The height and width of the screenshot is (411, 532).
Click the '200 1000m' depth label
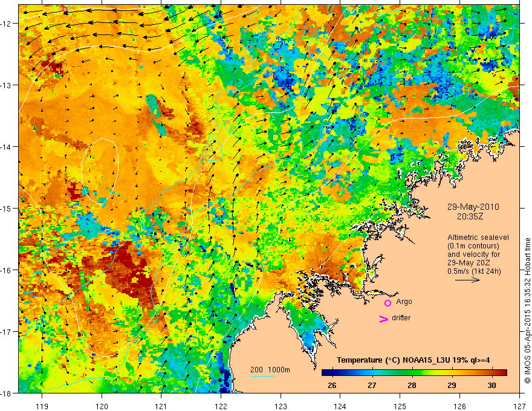270,370
